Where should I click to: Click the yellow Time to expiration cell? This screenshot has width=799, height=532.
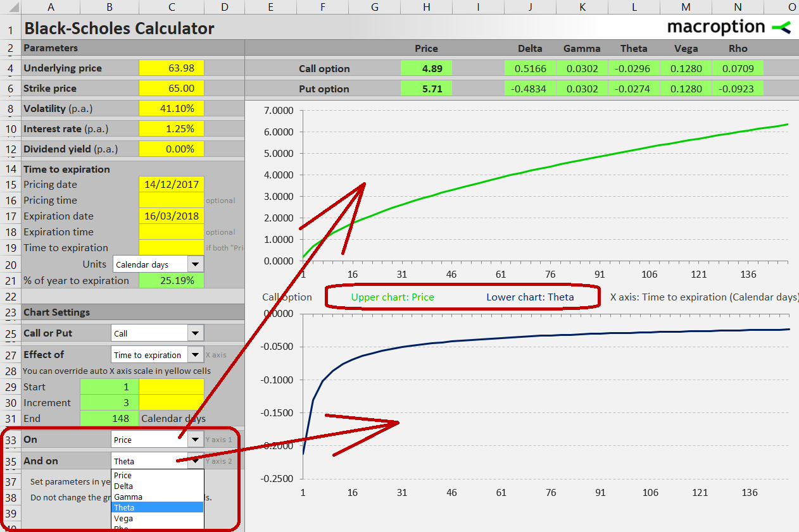172,248
